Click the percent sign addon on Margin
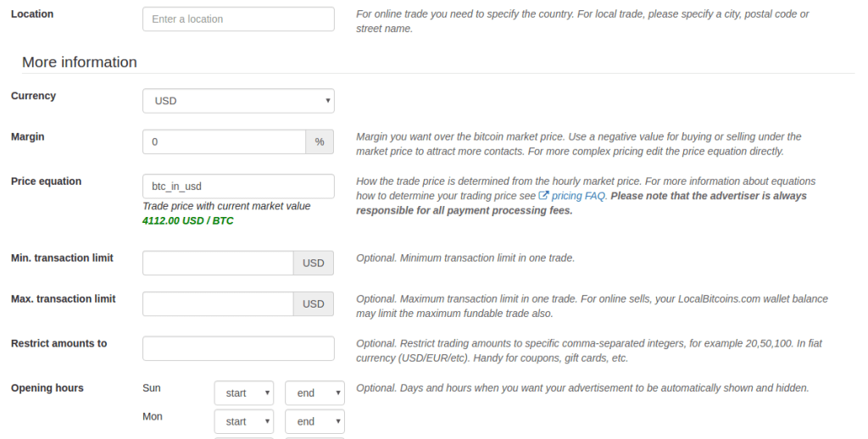Screen dimensions: 868x439 [320, 142]
